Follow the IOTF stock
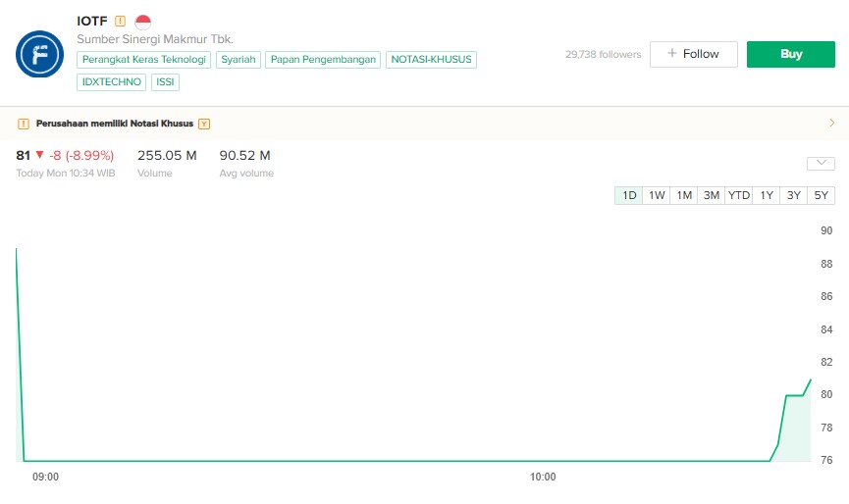 click(694, 54)
